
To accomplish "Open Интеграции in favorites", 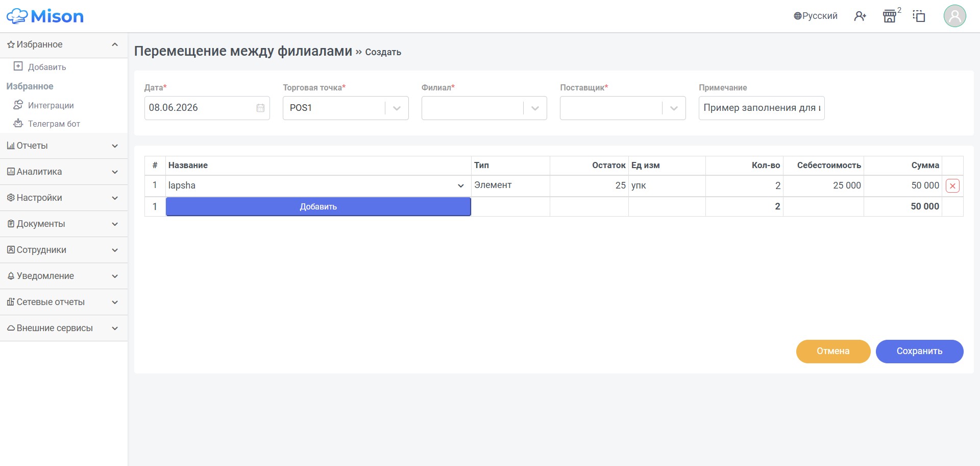I will point(51,105).
